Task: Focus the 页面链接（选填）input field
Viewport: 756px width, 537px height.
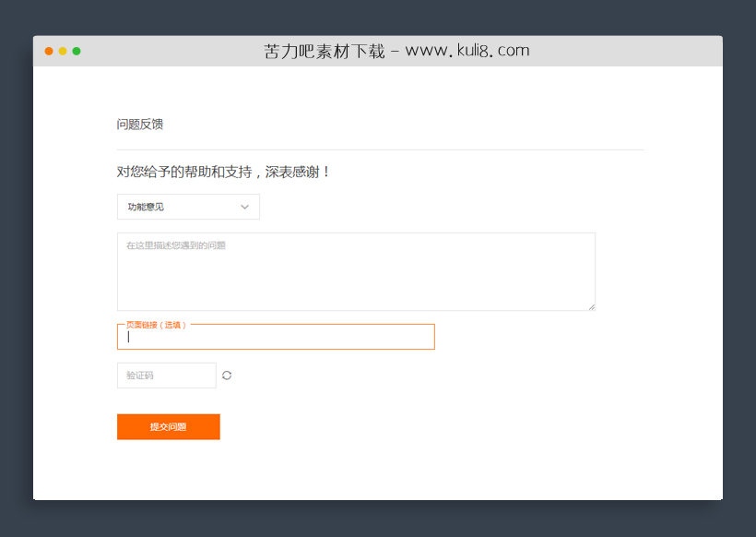Action: [276, 337]
